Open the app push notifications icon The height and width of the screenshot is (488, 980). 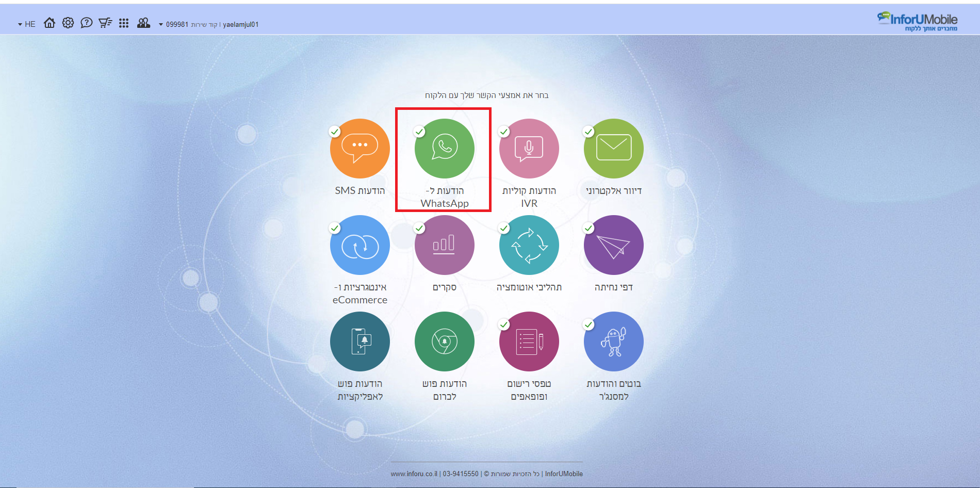[360, 341]
